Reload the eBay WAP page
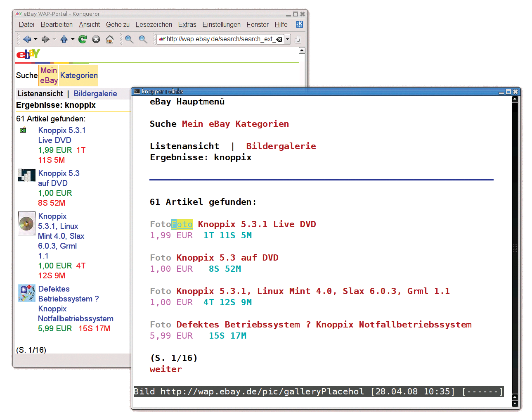 83,39
